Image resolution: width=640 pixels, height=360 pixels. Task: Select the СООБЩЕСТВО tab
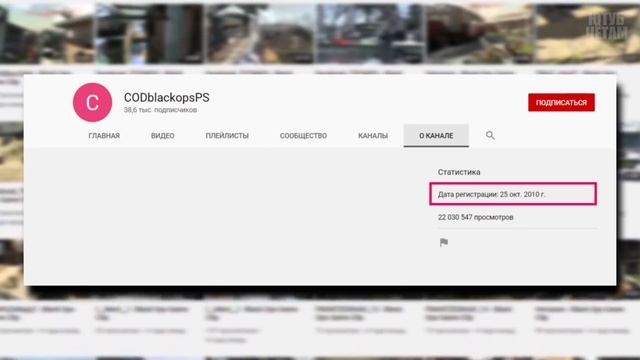(303, 136)
